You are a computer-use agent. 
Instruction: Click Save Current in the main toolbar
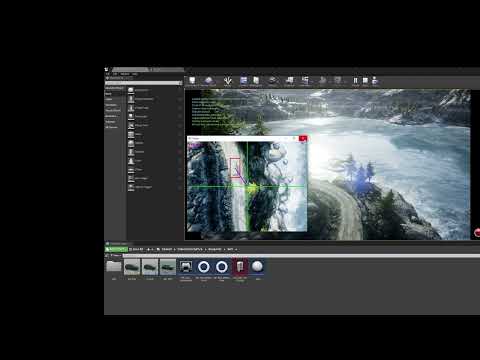(x=192, y=81)
